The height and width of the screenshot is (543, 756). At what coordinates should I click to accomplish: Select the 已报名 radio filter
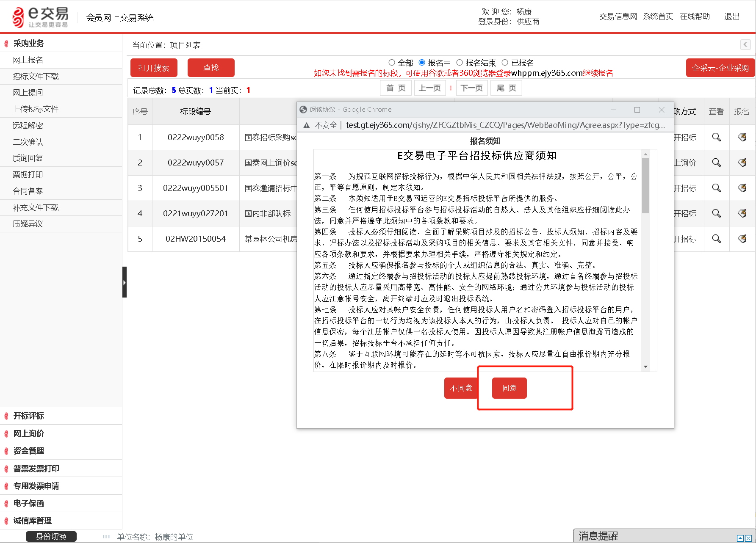click(x=505, y=63)
